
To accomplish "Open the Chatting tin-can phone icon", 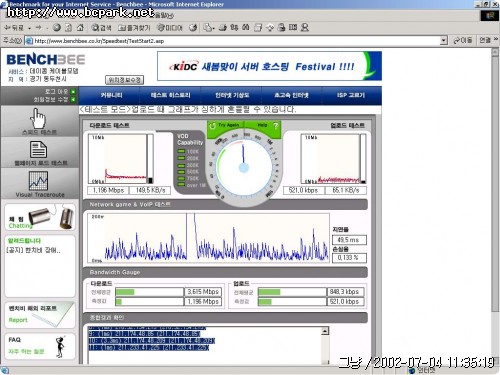I will click(51, 217).
